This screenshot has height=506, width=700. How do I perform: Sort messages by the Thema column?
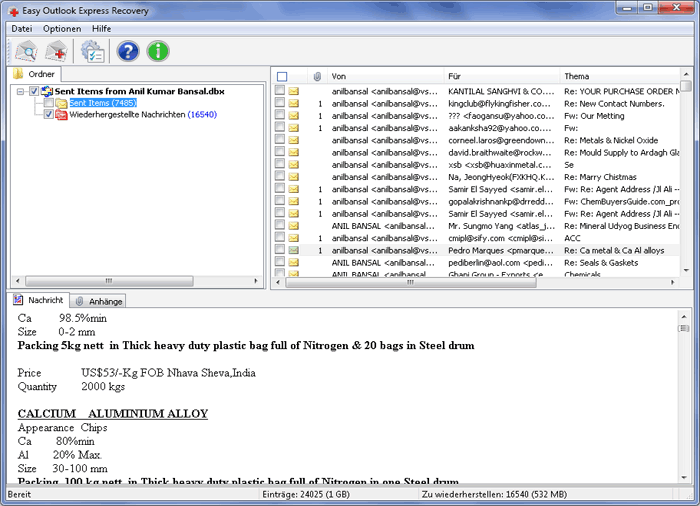click(620, 76)
